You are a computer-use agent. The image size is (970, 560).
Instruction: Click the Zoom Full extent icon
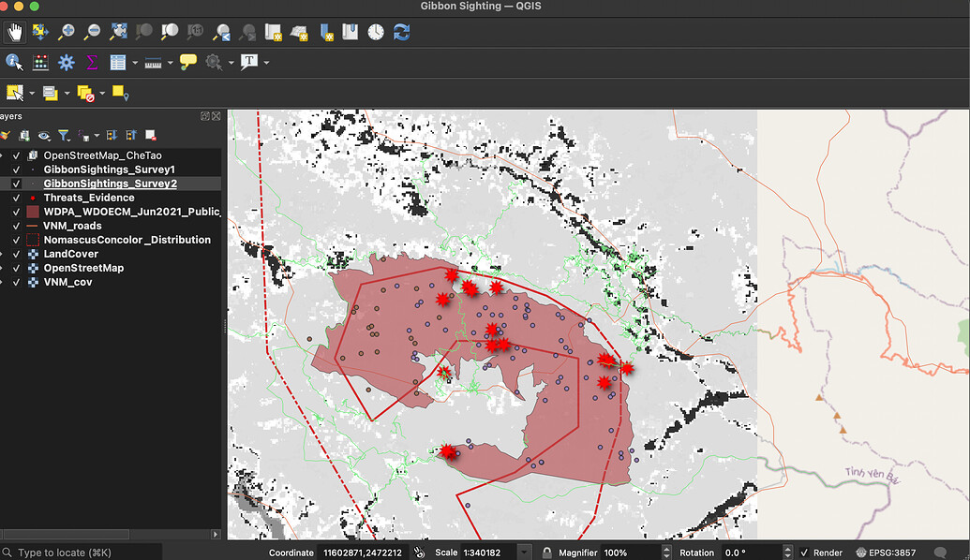118,32
